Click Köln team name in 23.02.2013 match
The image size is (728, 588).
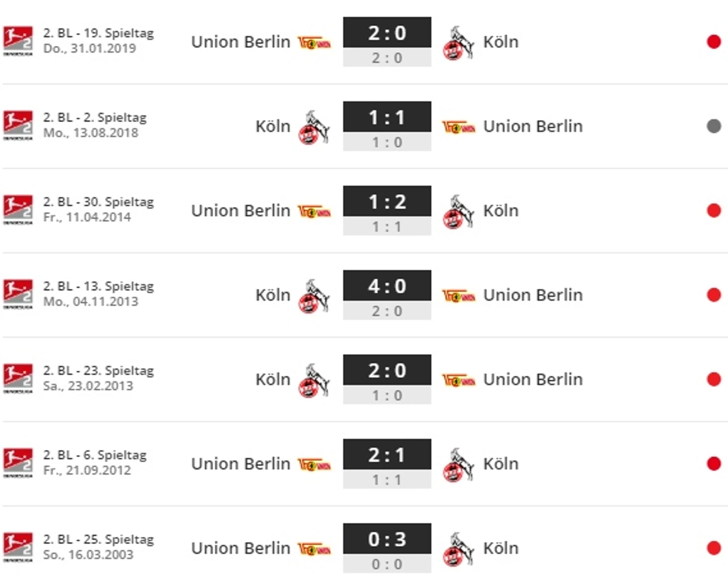coord(273,379)
